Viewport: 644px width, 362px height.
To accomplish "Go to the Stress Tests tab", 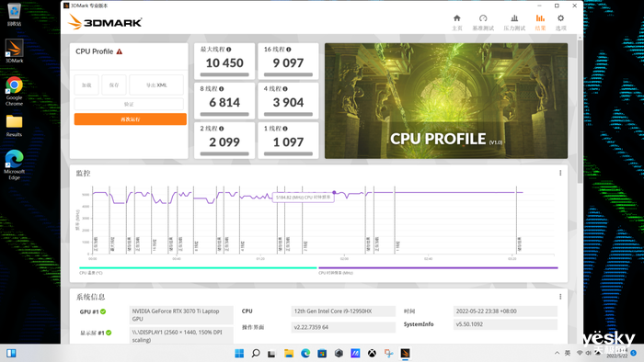I will pos(514,22).
